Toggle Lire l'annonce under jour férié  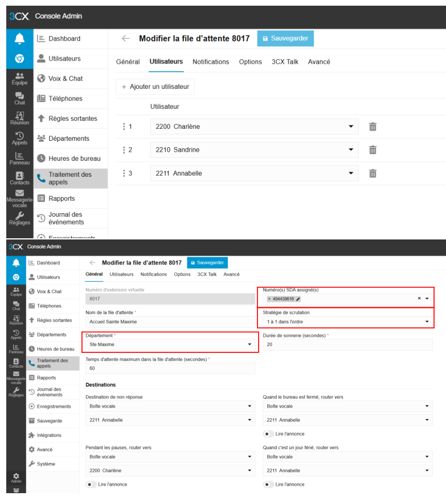[268, 484]
